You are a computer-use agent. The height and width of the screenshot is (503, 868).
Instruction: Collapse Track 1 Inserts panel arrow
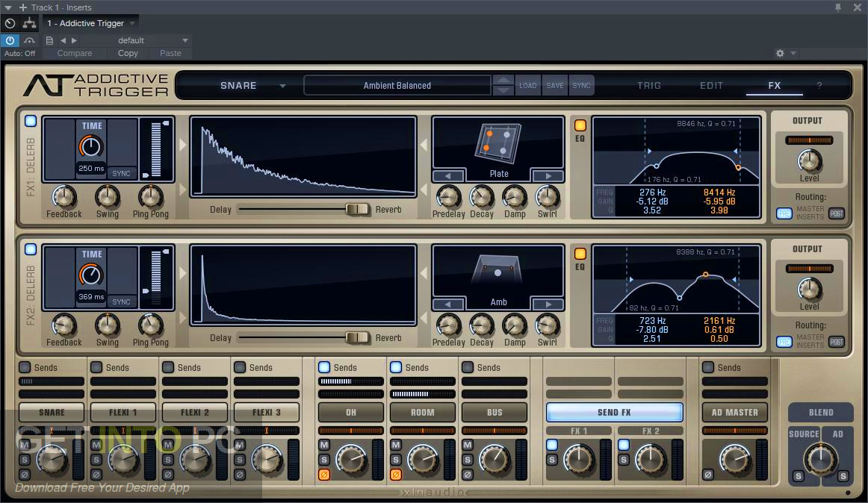pyautogui.click(x=7, y=7)
